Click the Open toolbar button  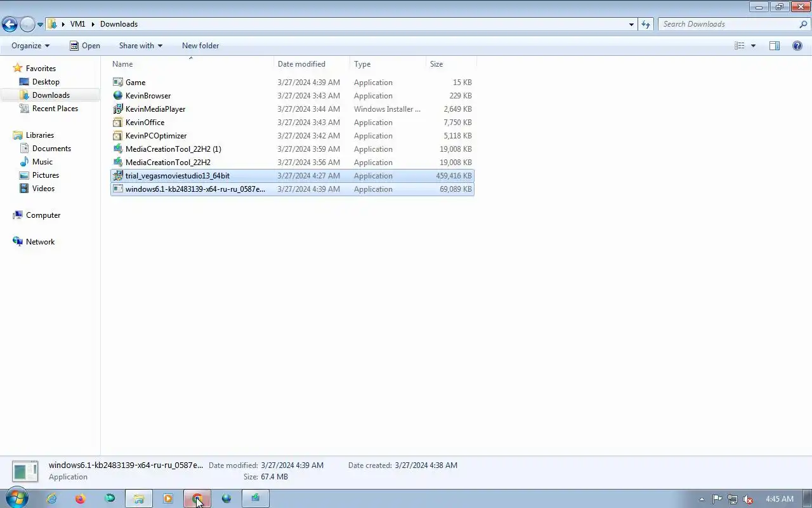point(85,46)
